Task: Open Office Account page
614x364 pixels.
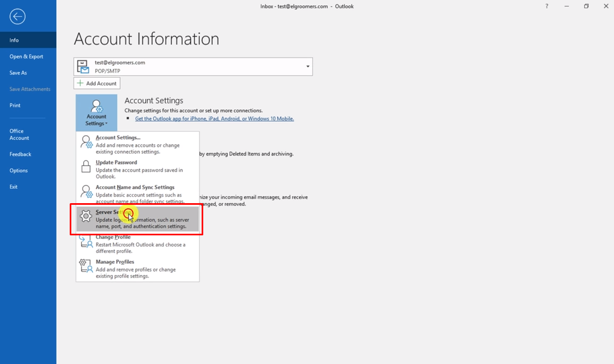Action: pos(28,134)
